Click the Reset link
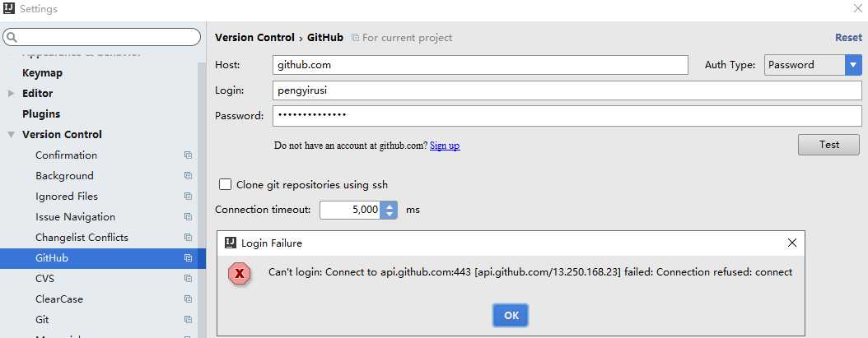The height and width of the screenshot is (338, 868). pos(848,38)
